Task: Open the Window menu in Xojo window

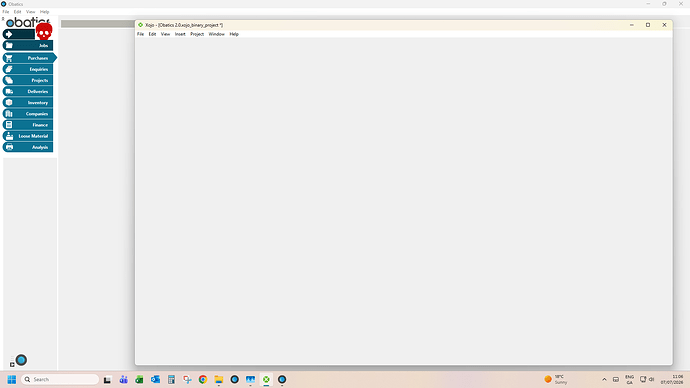Action: 217,34
